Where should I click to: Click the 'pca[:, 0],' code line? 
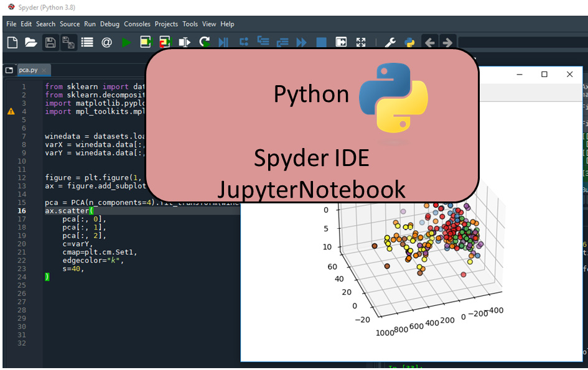point(85,219)
